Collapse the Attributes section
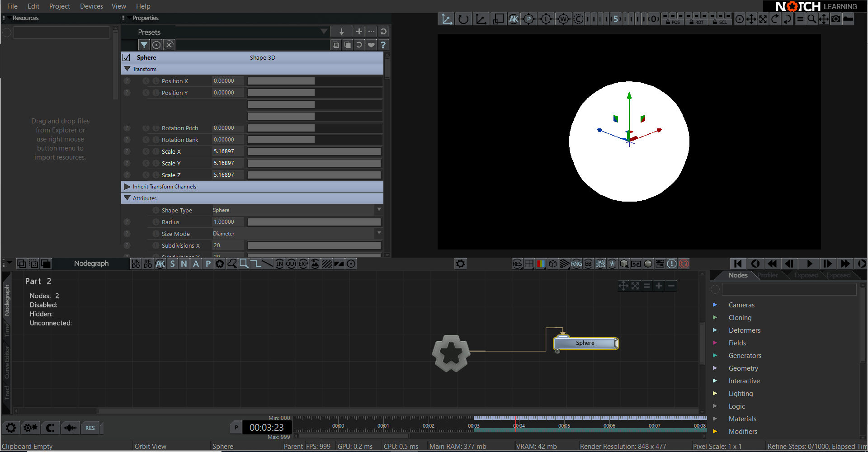Viewport: 868px width, 452px height. coord(127,198)
